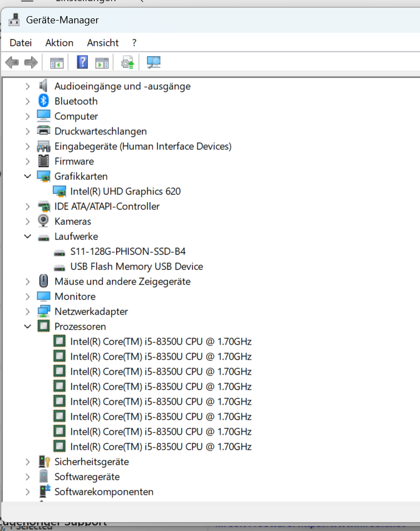Click the IDE ATA/ATAPI-Controller icon
The image size is (420, 531).
tap(44, 206)
